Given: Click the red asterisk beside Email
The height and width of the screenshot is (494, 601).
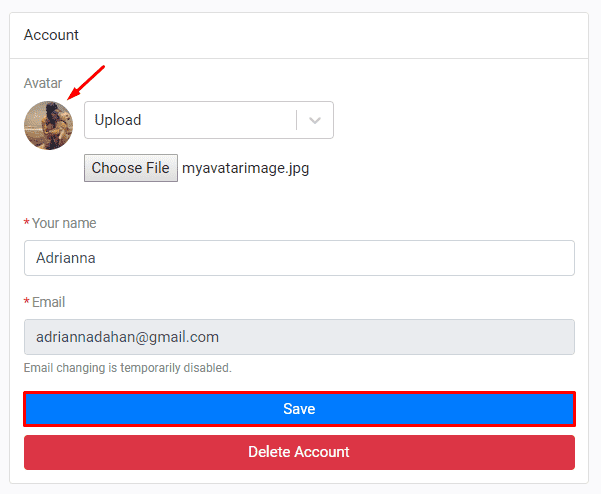Looking at the screenshot, I should [27, 303].
